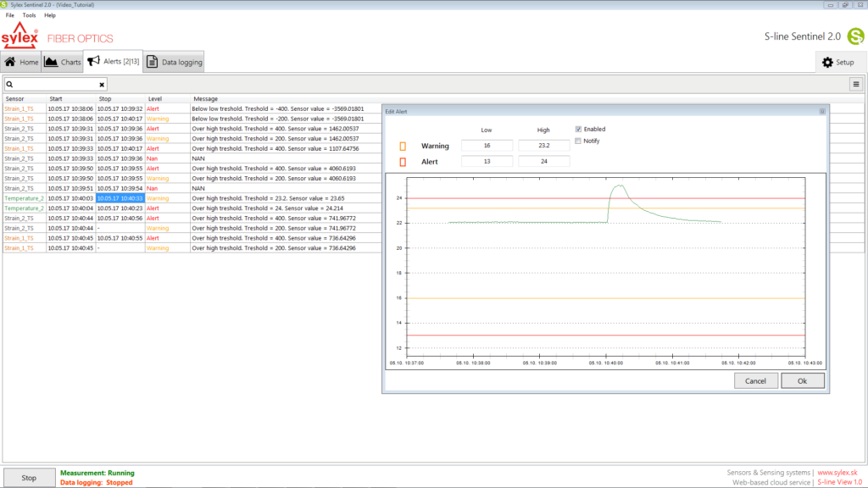Click the first NAN message row

coord(198,158)
